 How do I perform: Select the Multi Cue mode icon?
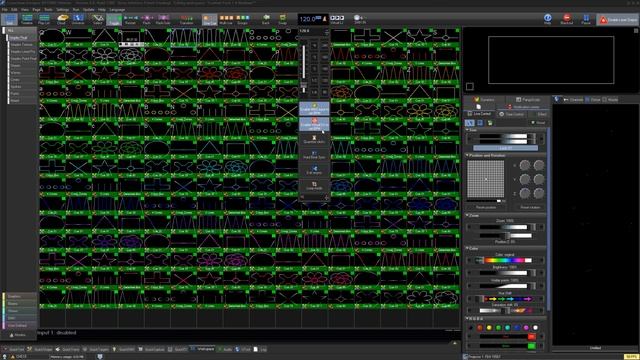pos(226,19)
